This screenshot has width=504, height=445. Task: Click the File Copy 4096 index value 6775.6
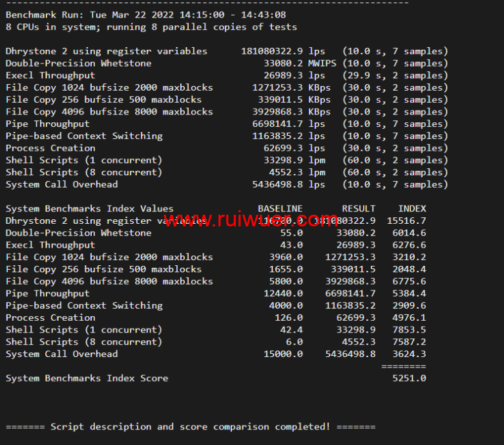[x=408, y=281]
